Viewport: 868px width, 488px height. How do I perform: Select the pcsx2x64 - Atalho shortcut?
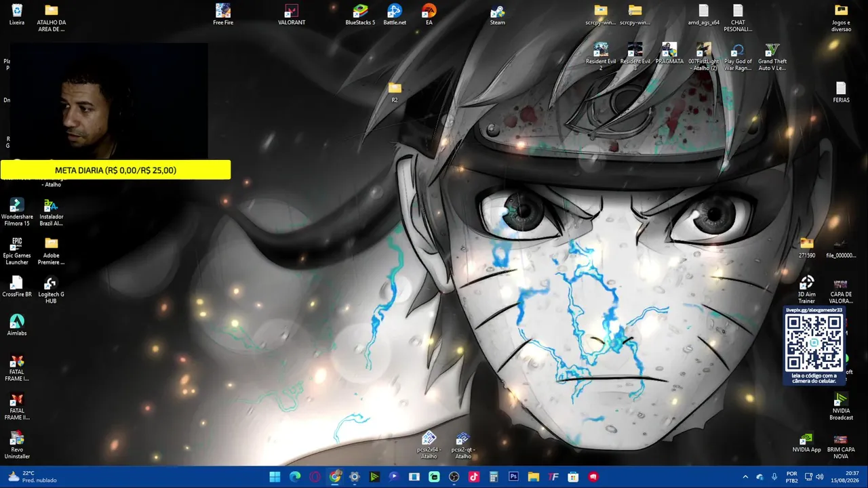coord(429,445)
